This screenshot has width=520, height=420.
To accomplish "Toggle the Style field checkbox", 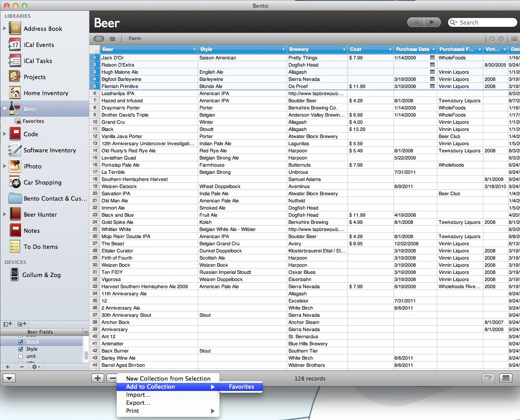I will point(21,349).
